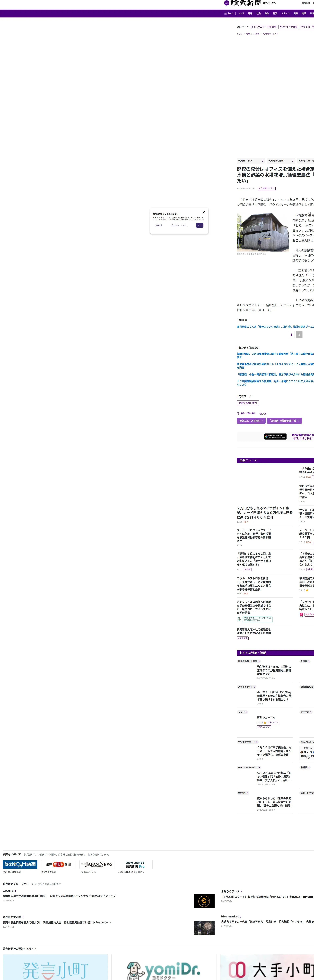Open the DOW JONES 読売新聞 Pro logo
The width and height of the screenshot is (314, 980).
[x=135, y=864]
